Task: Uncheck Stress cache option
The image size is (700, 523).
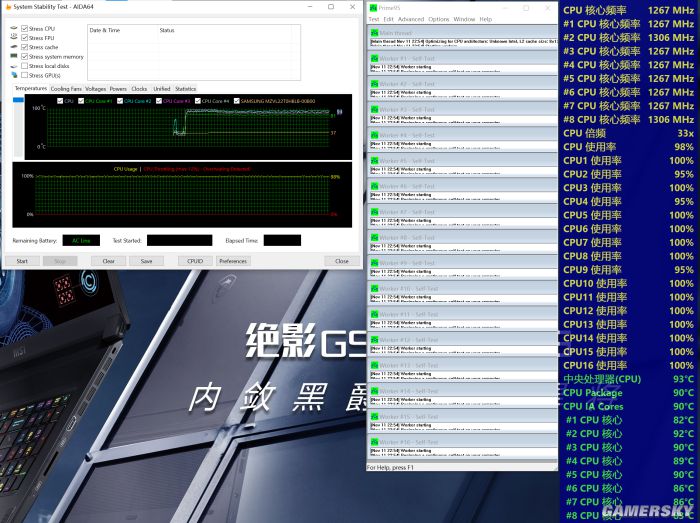Action: [25, 47]
